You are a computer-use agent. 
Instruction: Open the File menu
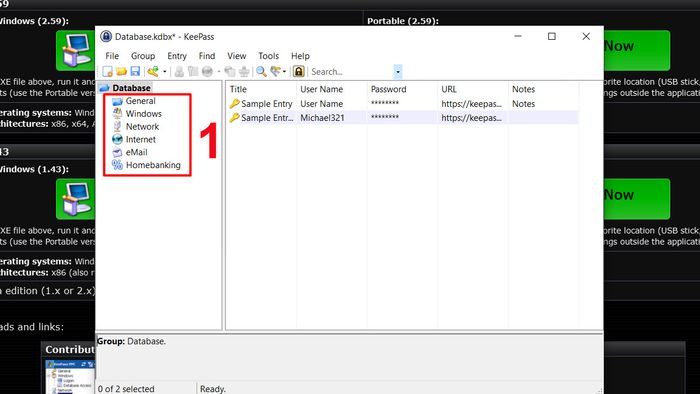pos(112,56)
